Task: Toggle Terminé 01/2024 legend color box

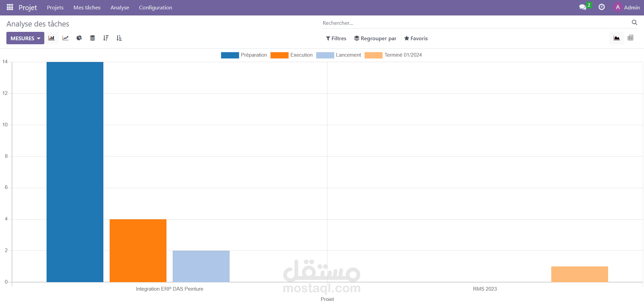Action: [x=374, y=55]
